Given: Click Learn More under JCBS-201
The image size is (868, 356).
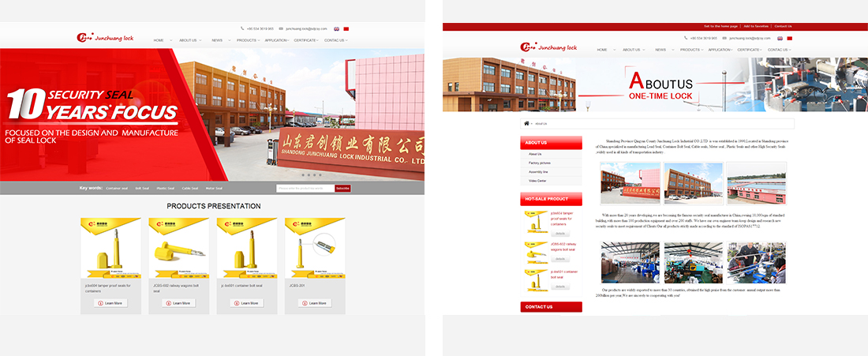Looking at the screenshot, I should (x=315, y=303).
